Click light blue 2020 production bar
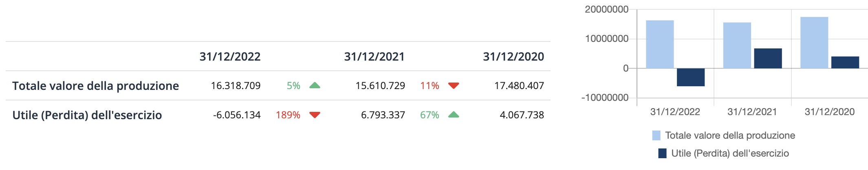 click(814, 43)
